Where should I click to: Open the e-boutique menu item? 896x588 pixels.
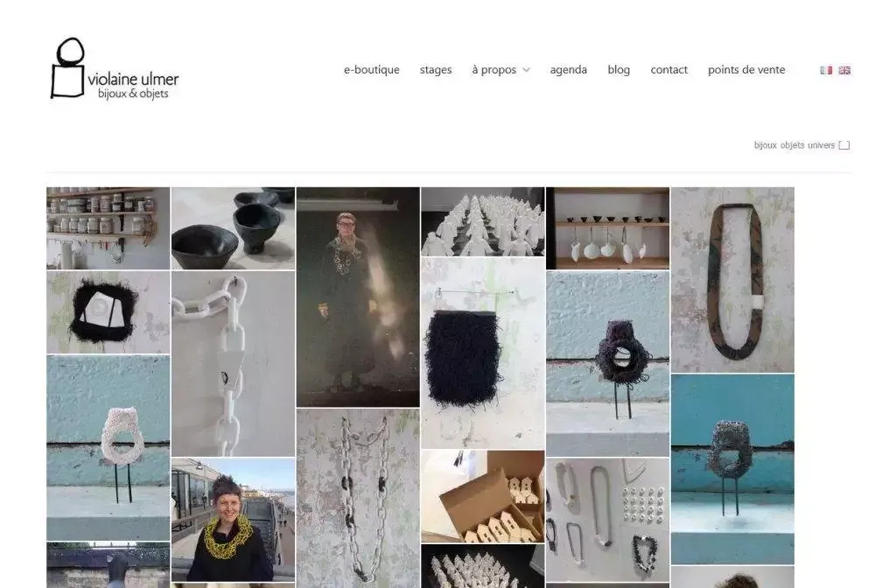pyautogui.click(x=371, y=70)
